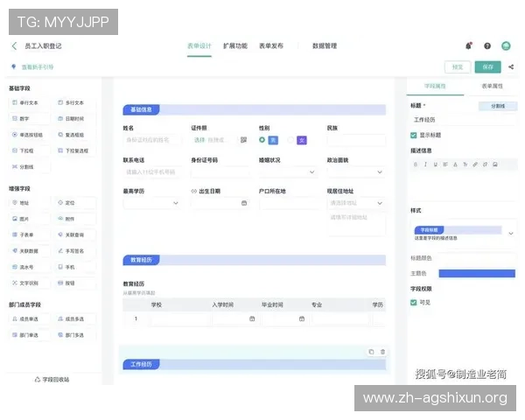
Task: Open 入学时间 date picker in row 1
Action: (252, 318)
